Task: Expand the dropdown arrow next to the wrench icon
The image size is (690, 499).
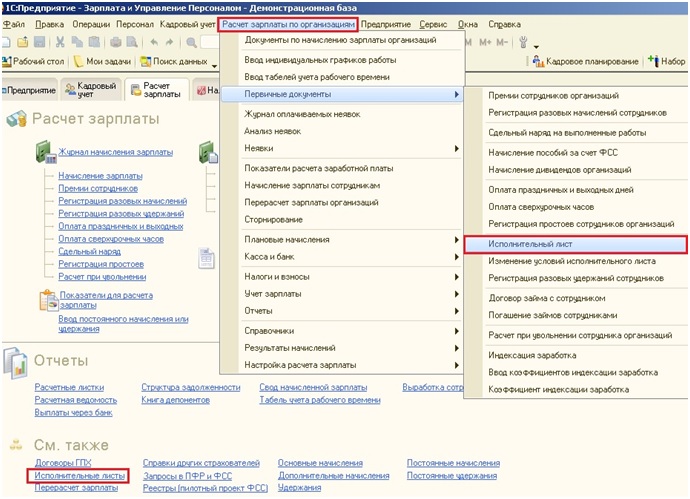Action: (x=536, y=46)
